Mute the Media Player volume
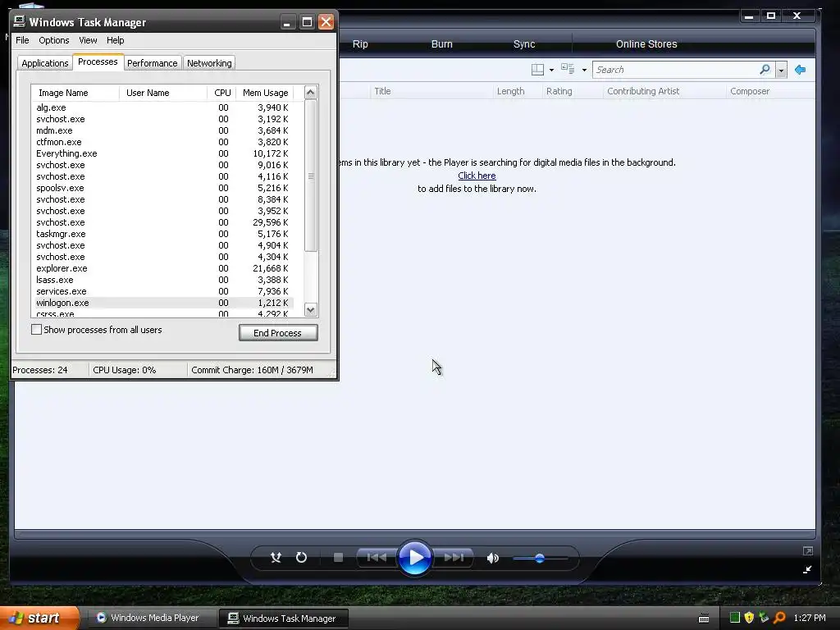 (x=493, y=558)
